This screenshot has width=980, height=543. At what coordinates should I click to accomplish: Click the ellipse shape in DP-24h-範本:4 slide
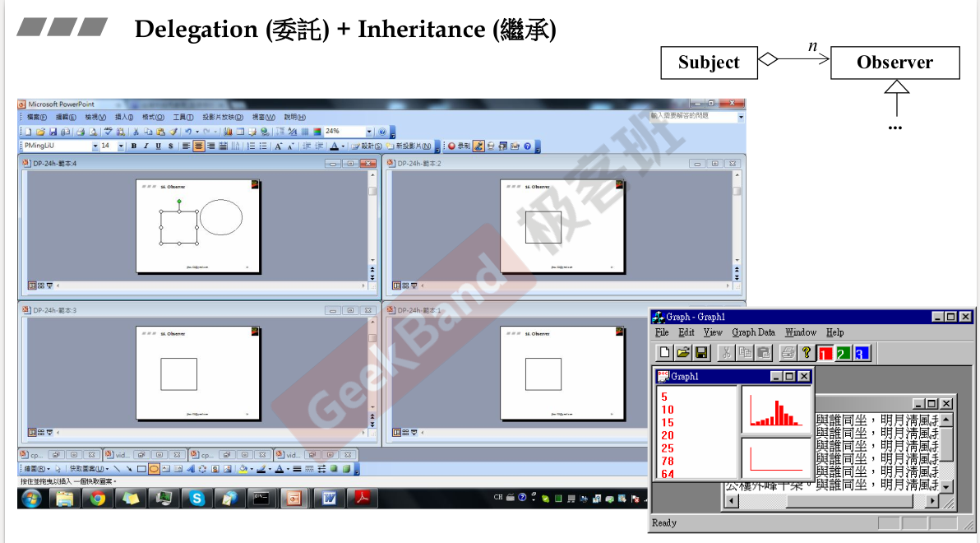click(x=220, y=217)
